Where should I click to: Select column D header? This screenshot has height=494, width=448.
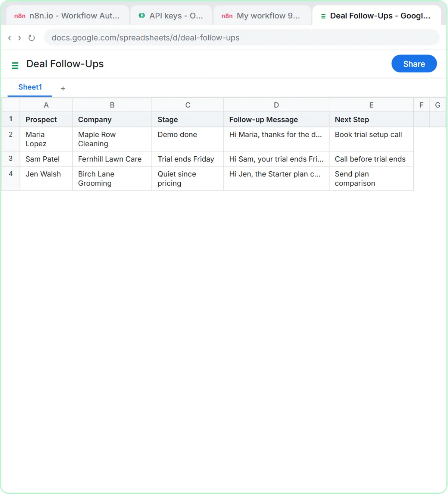pos(276,105)
